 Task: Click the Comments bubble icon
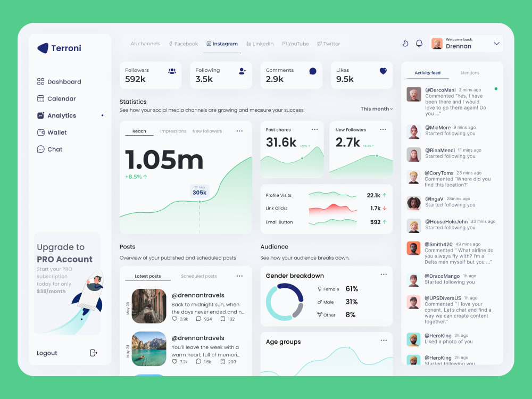tap(313, 71)
